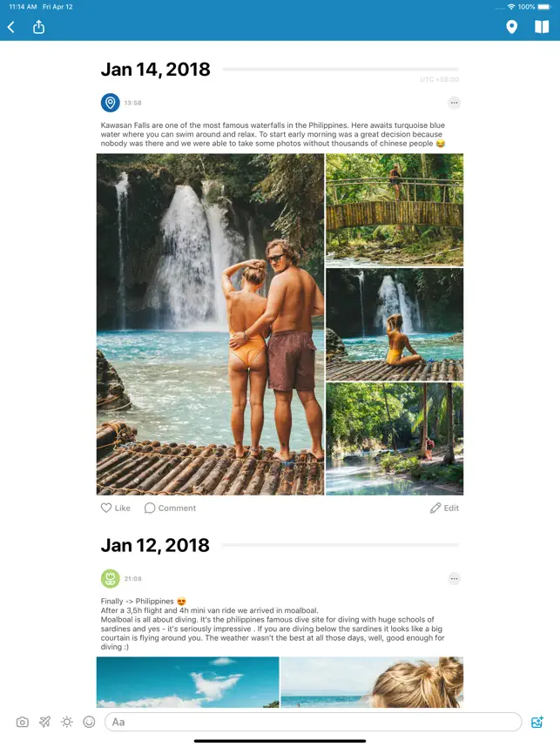Comment on the Kawasan Falls entry

(x=170, y=508)
